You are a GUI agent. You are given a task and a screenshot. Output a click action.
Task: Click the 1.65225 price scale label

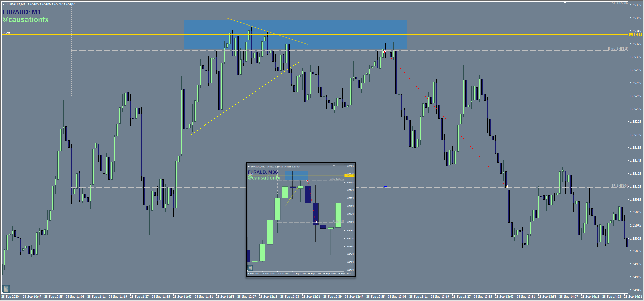point(635,109)
